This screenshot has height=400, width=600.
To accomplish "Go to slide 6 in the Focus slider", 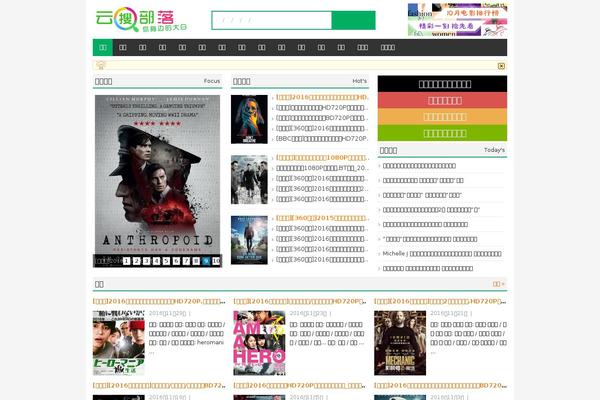I will pos(176,261).
